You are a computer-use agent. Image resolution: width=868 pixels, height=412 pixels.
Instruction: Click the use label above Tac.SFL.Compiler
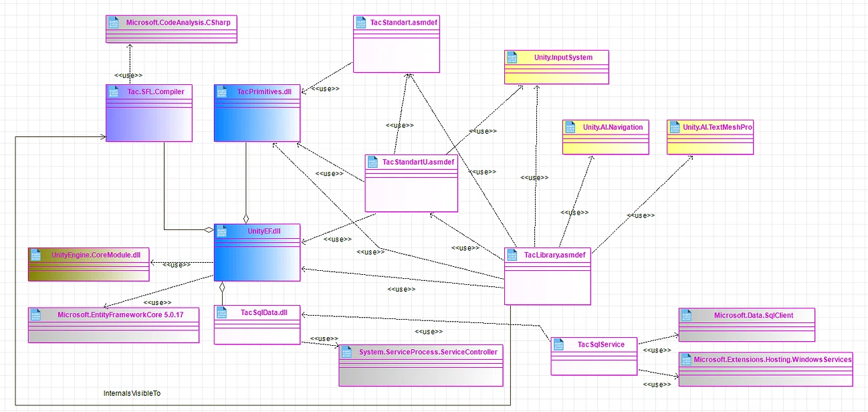[128, 75]
